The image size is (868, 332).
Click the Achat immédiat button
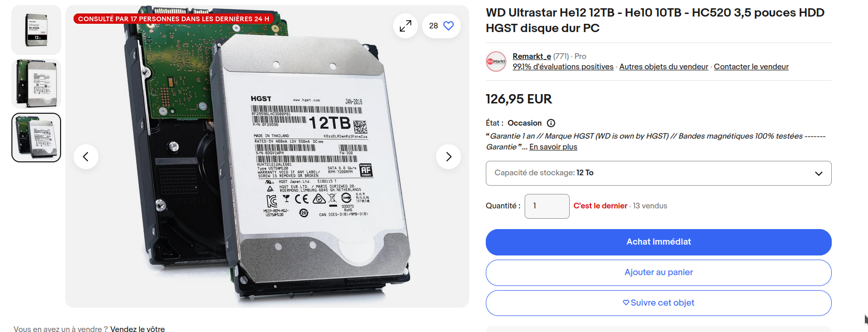pyautogui.click(x=658, y=242)
